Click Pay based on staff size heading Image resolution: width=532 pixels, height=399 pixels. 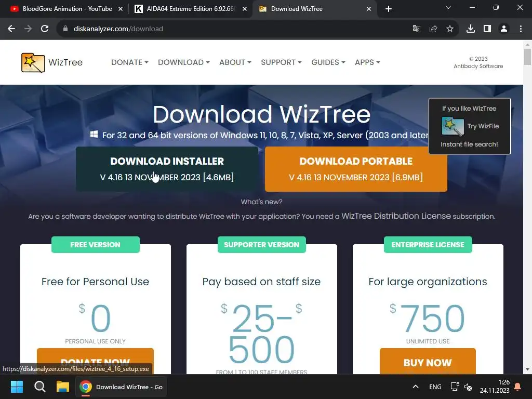click(x=262, y=282)
